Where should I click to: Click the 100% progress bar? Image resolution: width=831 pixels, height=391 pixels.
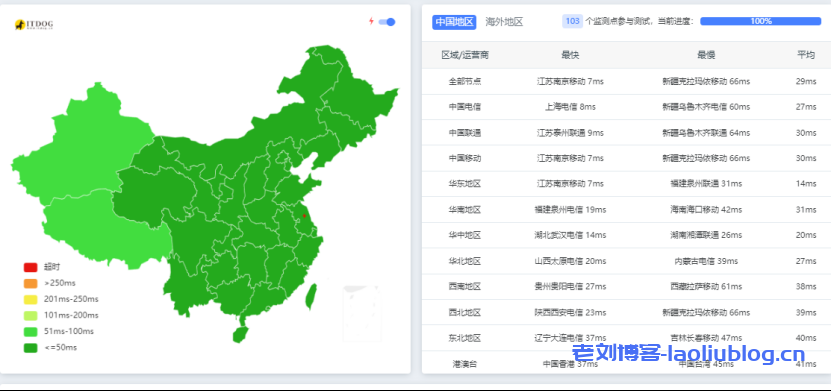pyautogui.click(x=761, y=21)
